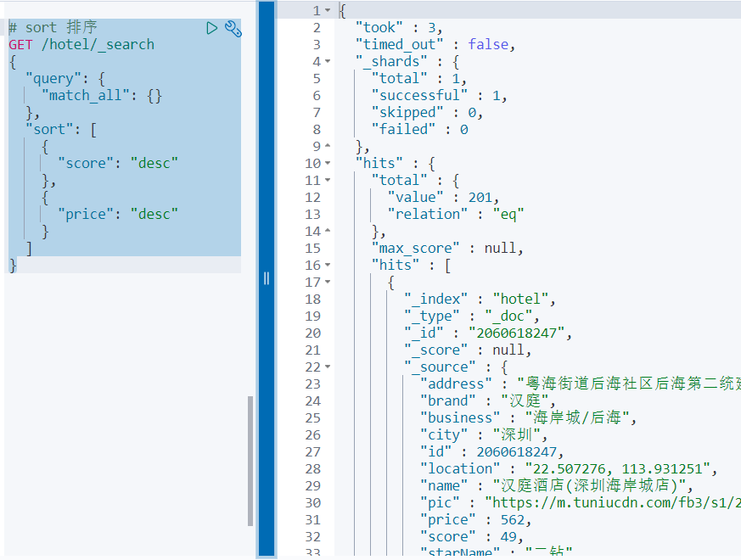Click the "city" : "深圳" line
The height and width of the screenshot is (560, 741).
tap(484, 434)
